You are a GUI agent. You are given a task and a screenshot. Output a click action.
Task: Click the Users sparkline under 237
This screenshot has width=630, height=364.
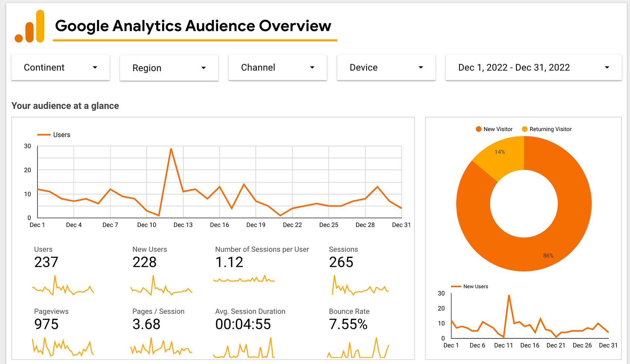[63, 286]
